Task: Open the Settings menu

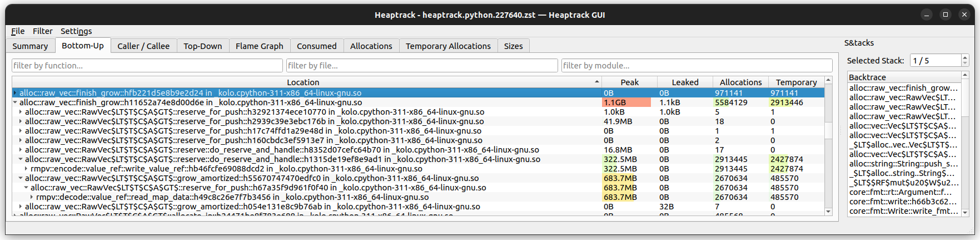Action: point(76,31)
